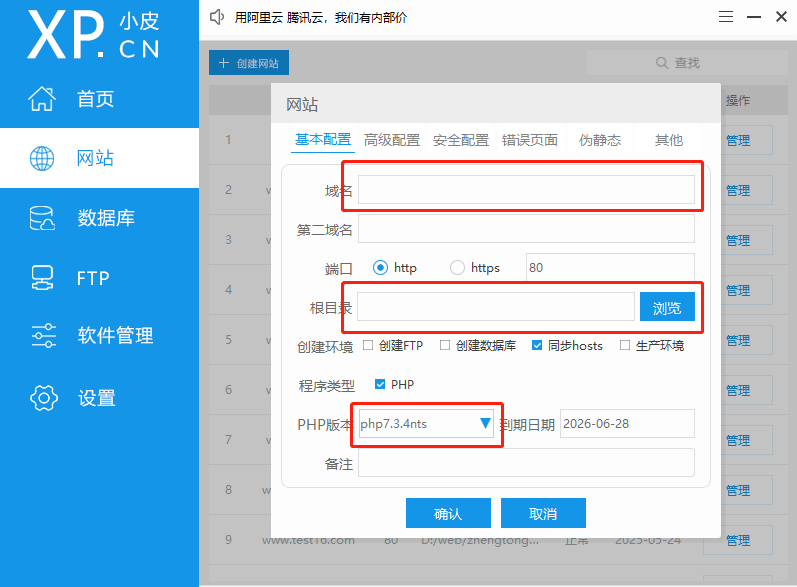Enable the 创建FTP checkbox

tap(368, 346)
